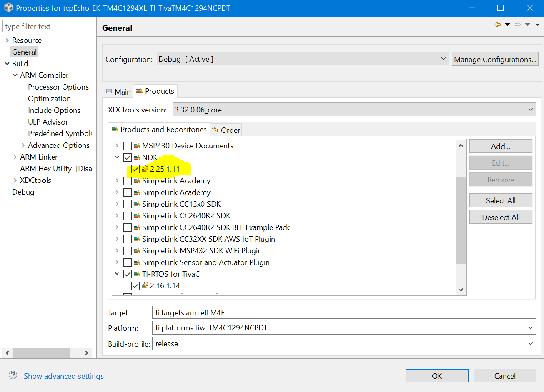
Task: Uncheck the TI-RTOS for TivaC checkbox
Action: 128,274
